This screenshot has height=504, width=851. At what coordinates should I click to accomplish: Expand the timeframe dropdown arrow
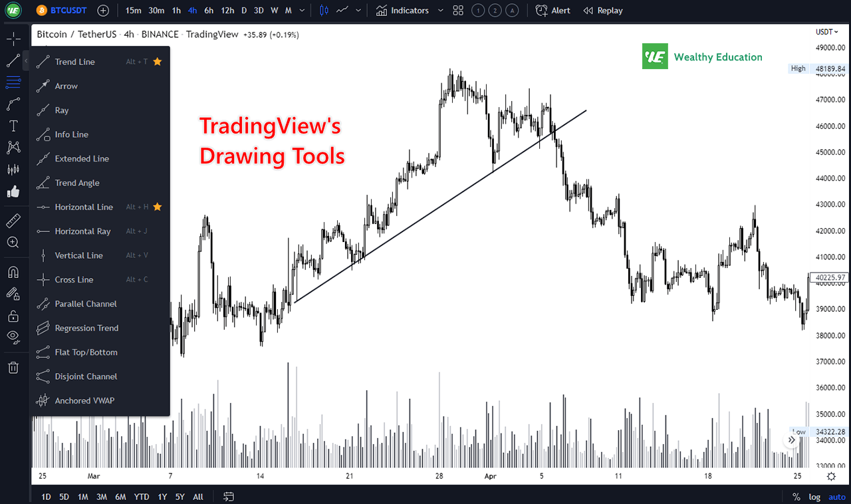pos(303,11)
